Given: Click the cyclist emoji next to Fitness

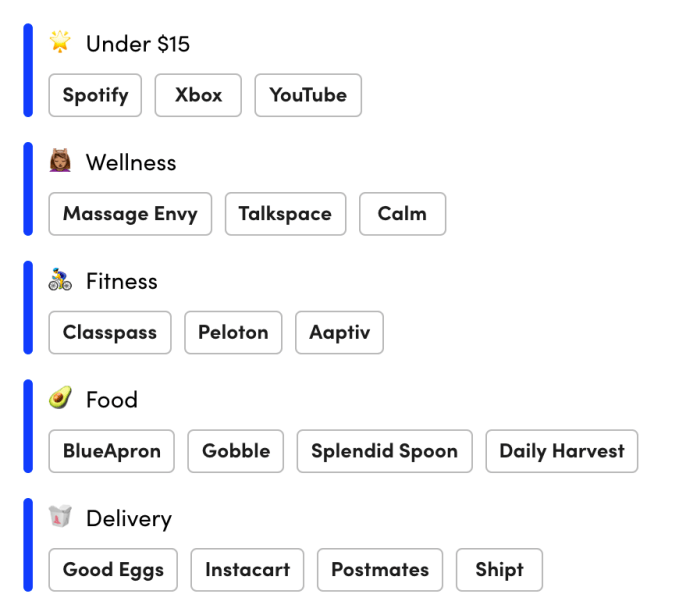Looking at the screenshot, I should (60, 280).
